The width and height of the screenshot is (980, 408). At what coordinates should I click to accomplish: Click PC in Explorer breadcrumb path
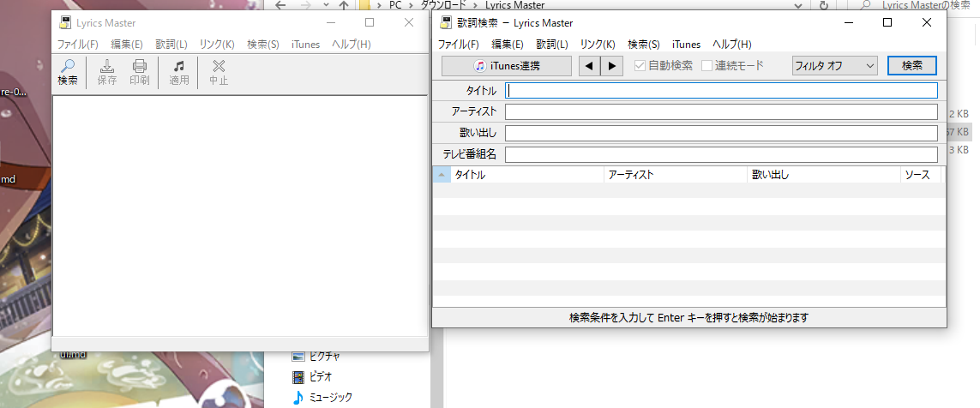[x=394, y=5]
